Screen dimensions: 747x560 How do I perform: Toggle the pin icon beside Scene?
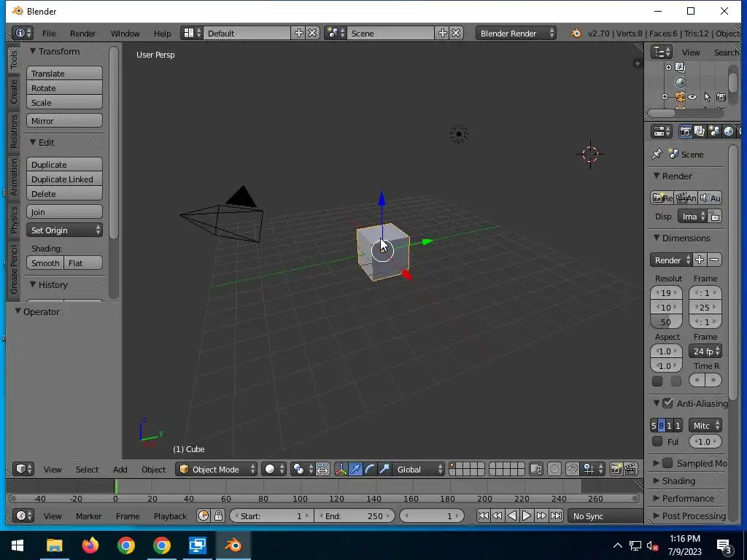[657, 154]
